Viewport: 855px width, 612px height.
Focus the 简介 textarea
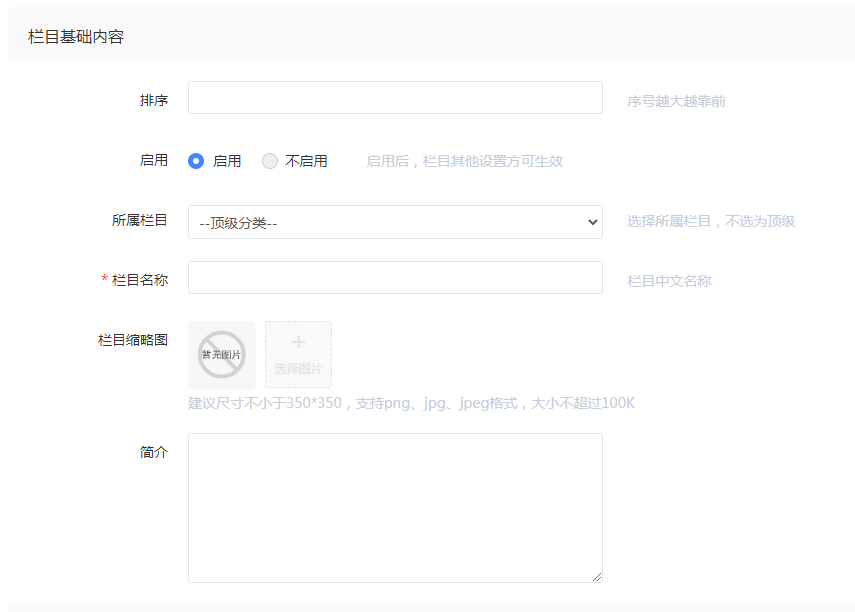(x=395, y=507)
